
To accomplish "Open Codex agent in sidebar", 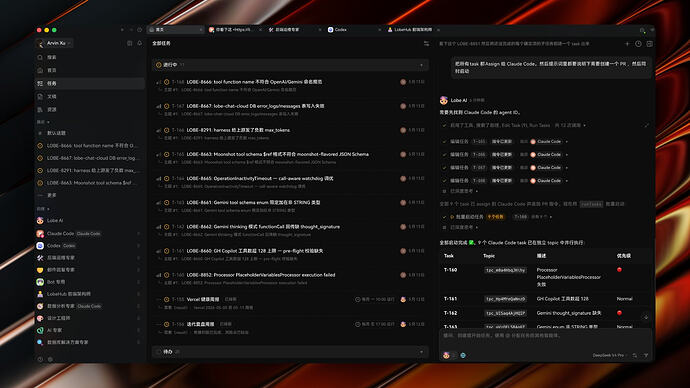I will click(90, 246).
